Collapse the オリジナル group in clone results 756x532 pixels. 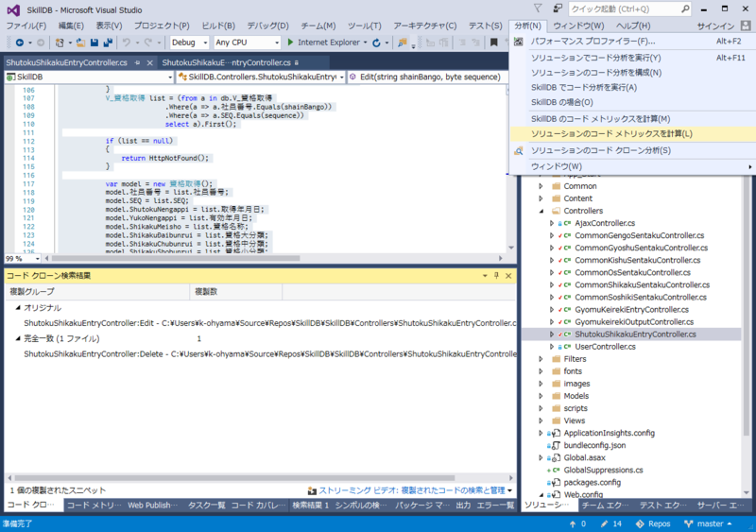(x=18, y=308)
